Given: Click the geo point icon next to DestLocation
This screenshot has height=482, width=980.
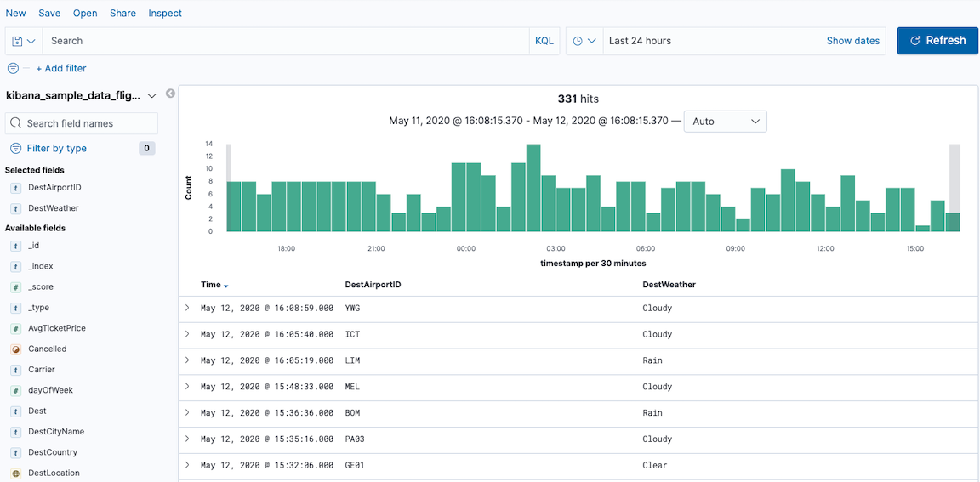Looking at the screenshot, I should click(x=15, y=473).
